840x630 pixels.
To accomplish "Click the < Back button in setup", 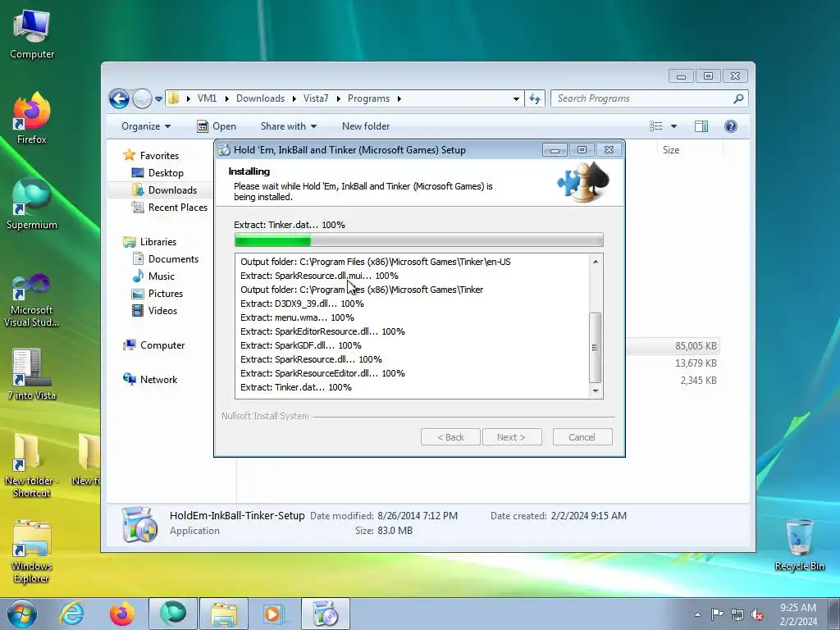I will click(450, 437).
